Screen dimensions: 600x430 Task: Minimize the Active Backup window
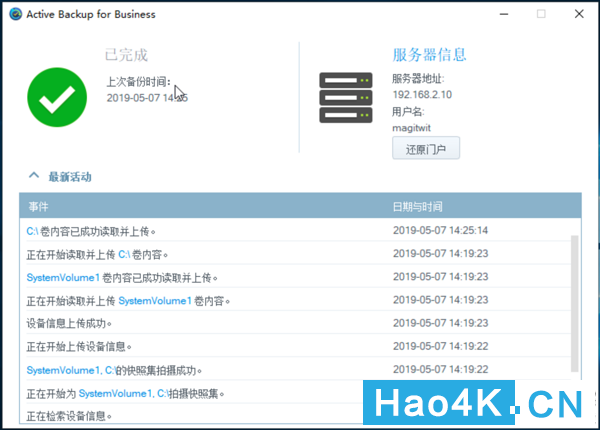click(504, 14)
